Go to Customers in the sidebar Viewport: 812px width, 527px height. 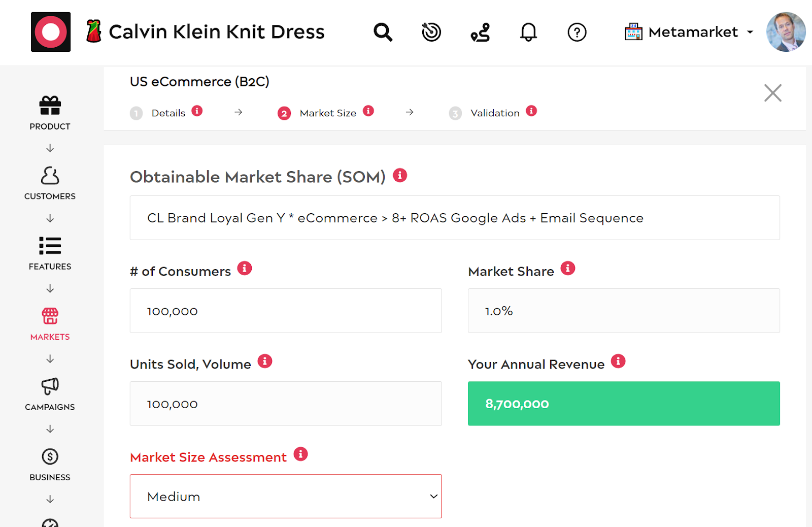50,183
